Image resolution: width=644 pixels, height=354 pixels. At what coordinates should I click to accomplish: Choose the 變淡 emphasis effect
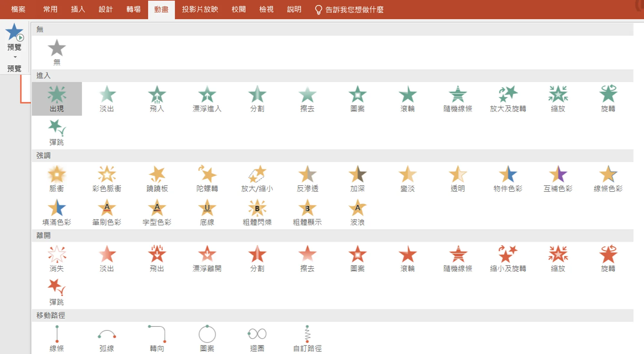click(x=408, y=179)
